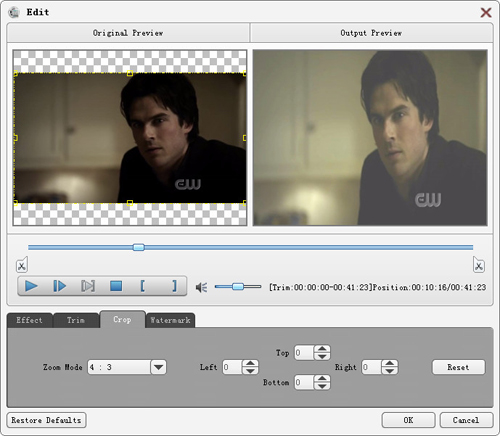
Task: Click the Edit window app icon
Action: (x=14, y=12)
